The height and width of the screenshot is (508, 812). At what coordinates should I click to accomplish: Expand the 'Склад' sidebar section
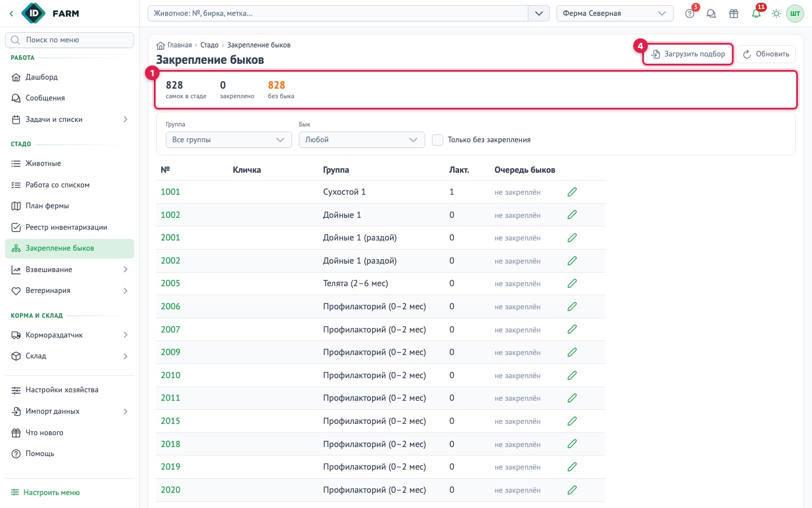click(69, 356)
